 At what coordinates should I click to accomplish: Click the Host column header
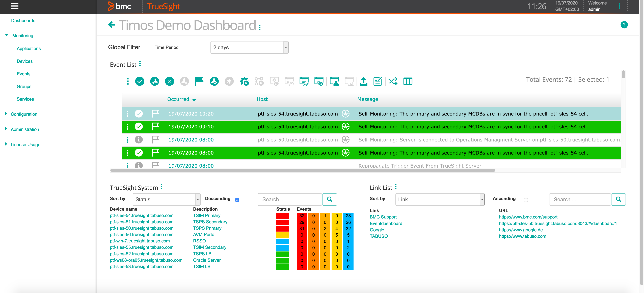(262, 99)
